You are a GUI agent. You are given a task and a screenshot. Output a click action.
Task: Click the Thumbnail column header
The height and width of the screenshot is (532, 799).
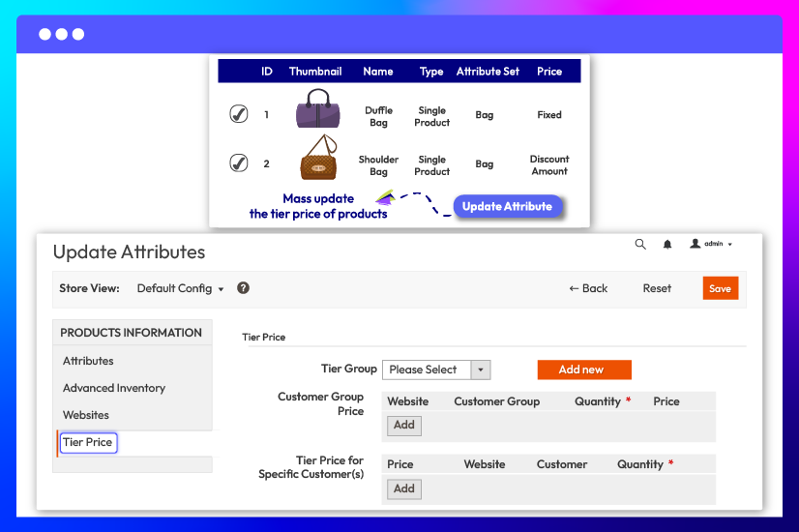[315, 72]
